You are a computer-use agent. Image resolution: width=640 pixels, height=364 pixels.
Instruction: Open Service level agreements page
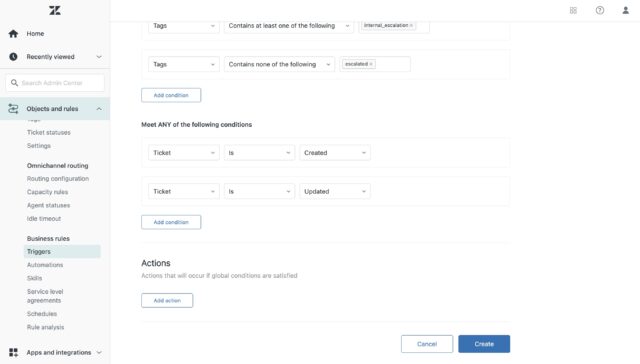click(45, 296)
